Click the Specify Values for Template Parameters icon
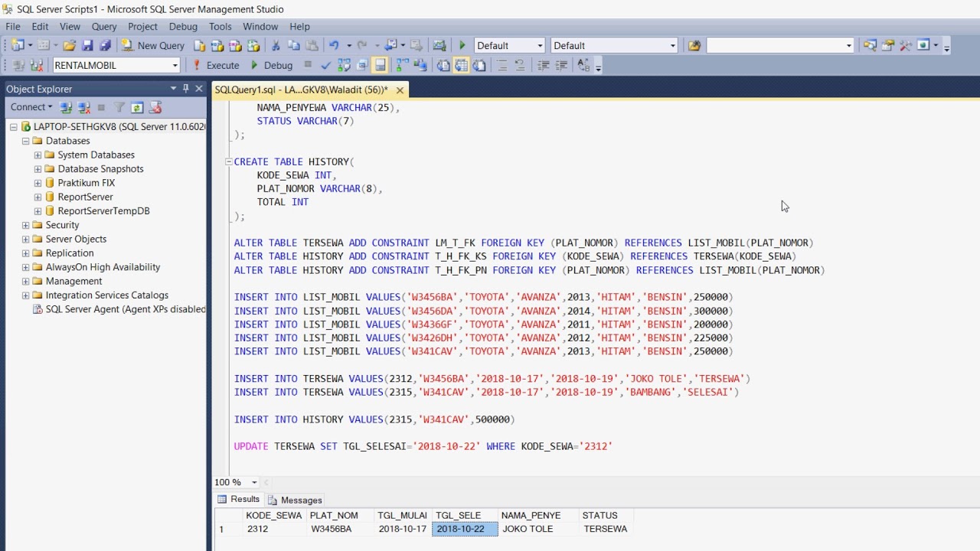Image resolution: width=980 pixels, height=551 pixels. coord(583,65)
